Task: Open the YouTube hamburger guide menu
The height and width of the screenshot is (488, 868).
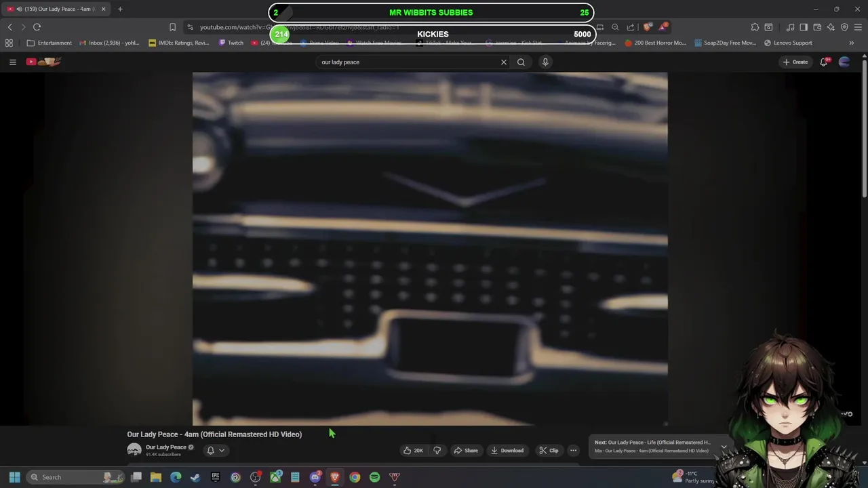Action: point(12,62)
